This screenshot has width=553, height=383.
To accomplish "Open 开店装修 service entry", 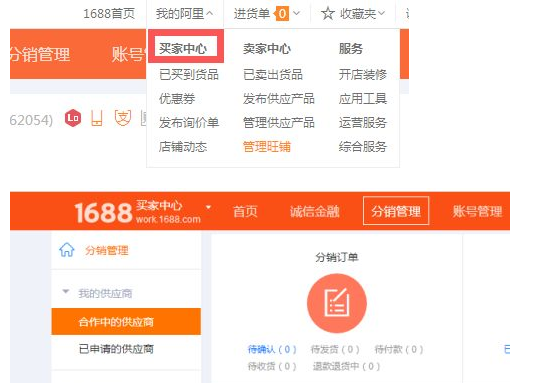I will click(363, 74).
